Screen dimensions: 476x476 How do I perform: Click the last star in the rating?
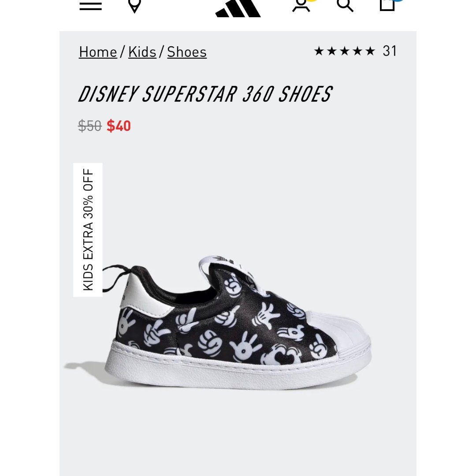tap(370, 51)
